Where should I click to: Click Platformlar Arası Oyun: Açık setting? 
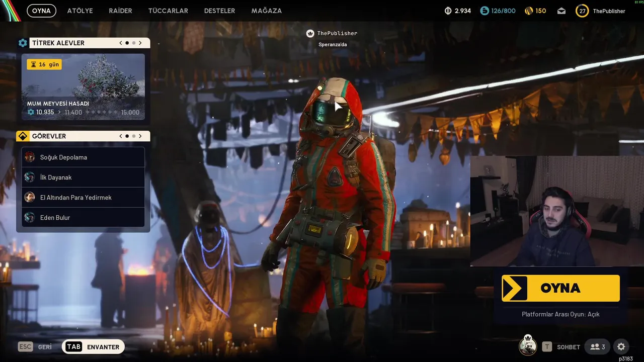pyautogui.click(x=560, y=314)
